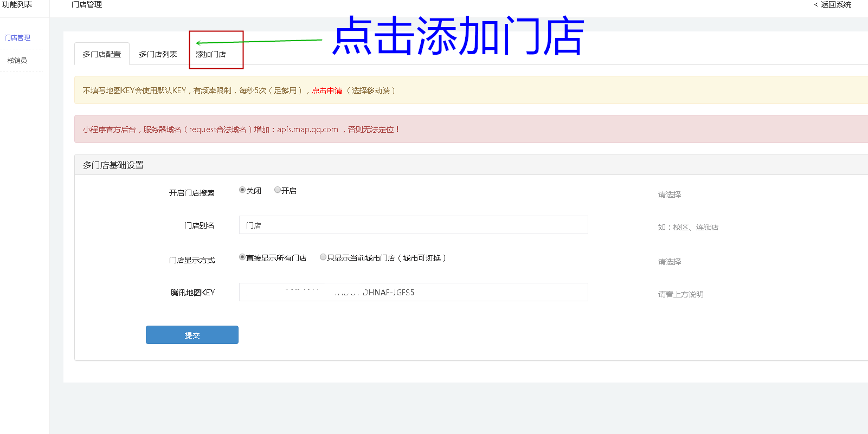Click the 门店管理 page title at top

tap(87, 5)
